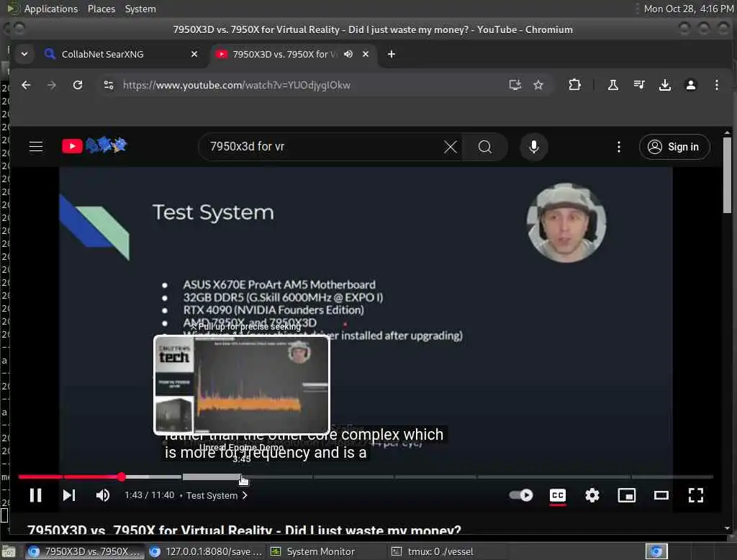737x560 pixels.
Task: Open Chromium extensions puzzle icon
Action: (574, 85)
